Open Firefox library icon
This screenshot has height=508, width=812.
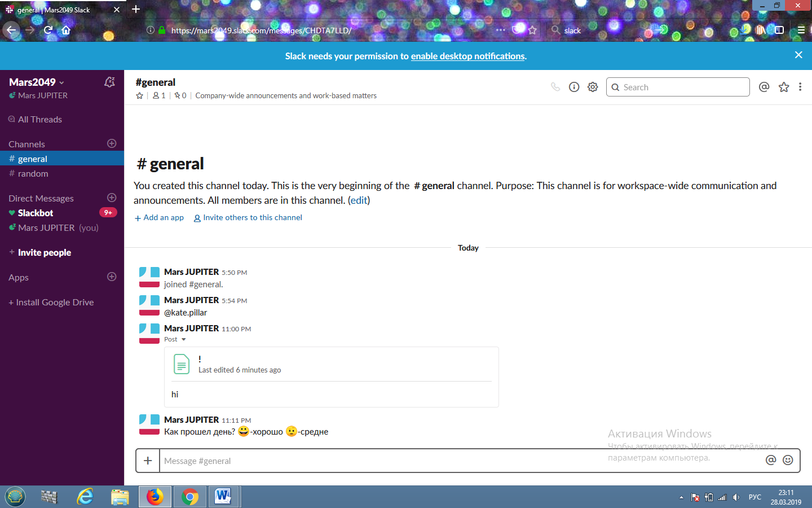coord(761,30)
